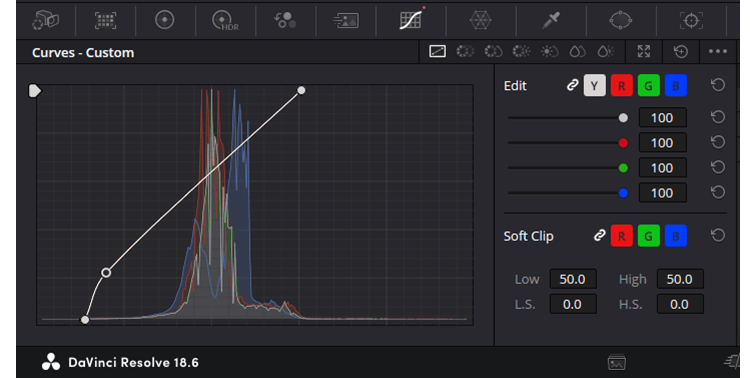Open the Tracker palette icon

tap(691, 20)
